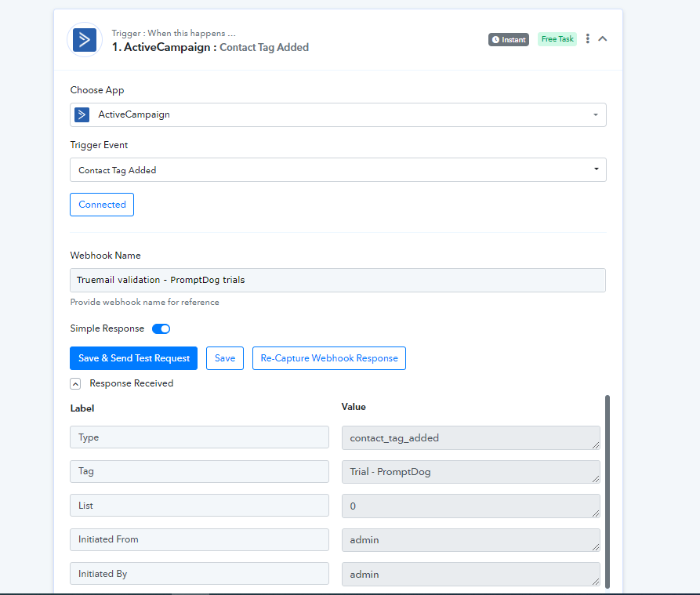Open the three-dot options menu

587,39
